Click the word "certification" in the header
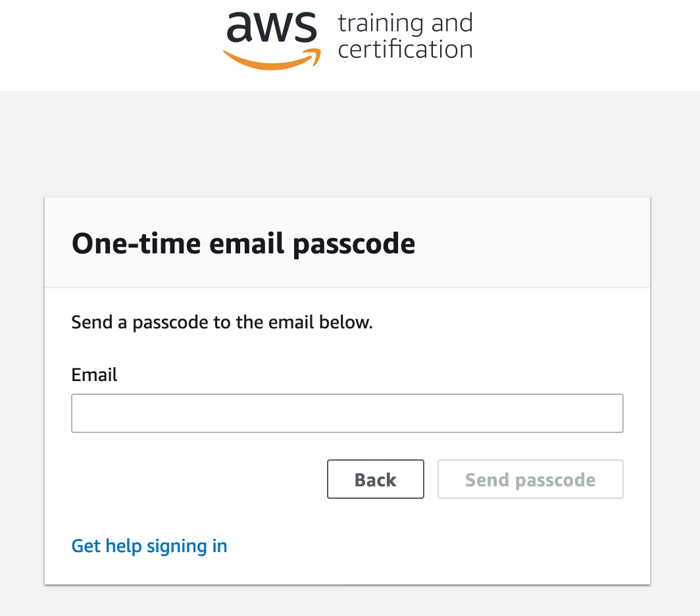This screenshot has height=616, width=700. tap(405, 49)
